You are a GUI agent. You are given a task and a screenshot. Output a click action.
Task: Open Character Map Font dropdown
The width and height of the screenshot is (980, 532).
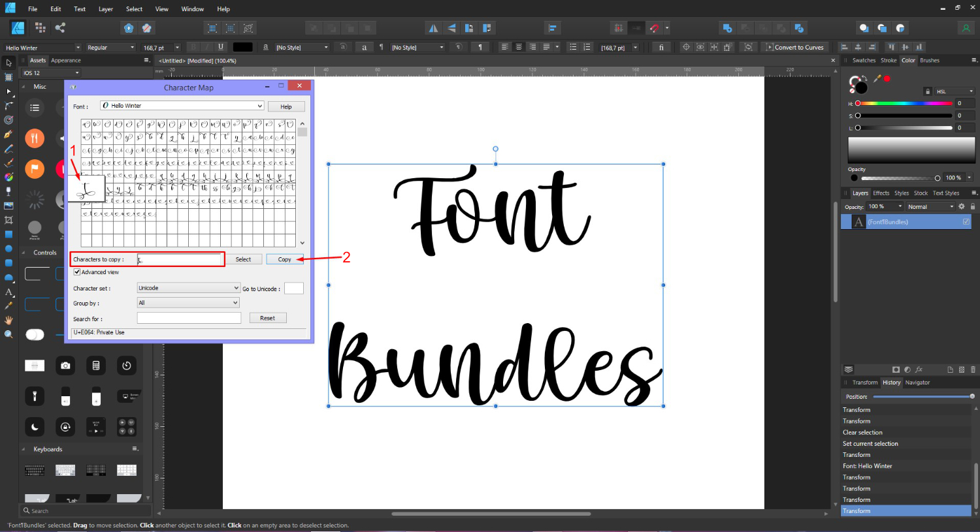(x=182, y=106)
